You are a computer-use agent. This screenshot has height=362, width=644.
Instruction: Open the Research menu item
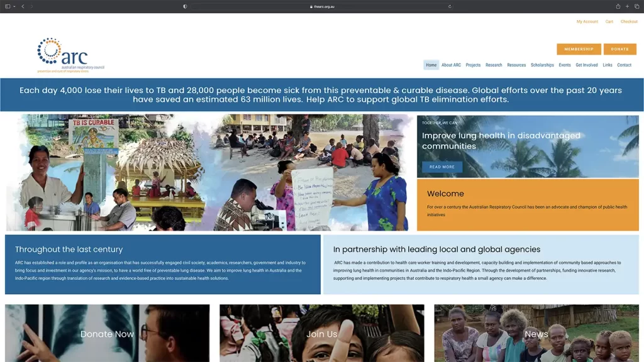(494, 65)
